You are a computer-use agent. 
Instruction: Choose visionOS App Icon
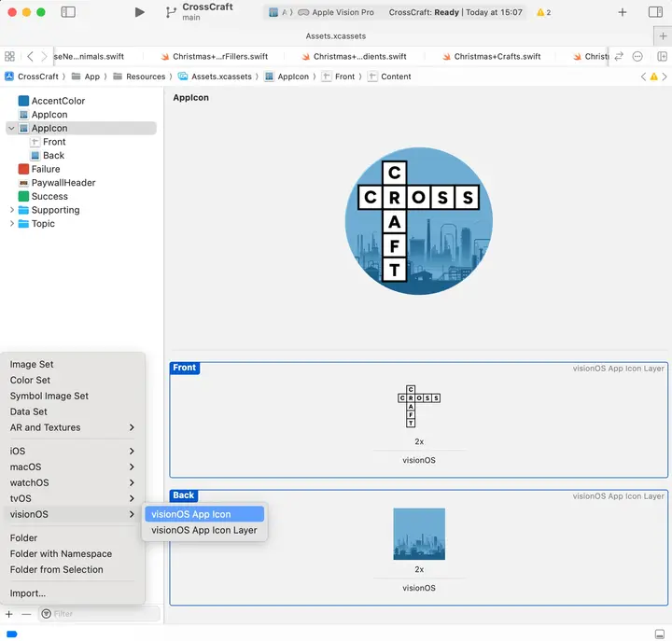point(204,515)
